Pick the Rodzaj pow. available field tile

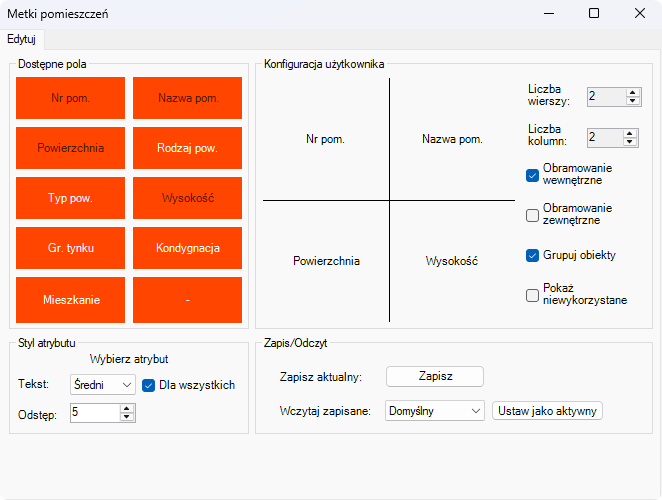point(187,148)
